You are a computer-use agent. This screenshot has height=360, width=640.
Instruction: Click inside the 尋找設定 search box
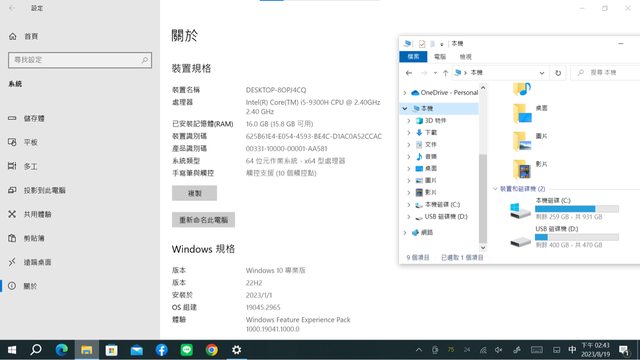tap(80, 60)
